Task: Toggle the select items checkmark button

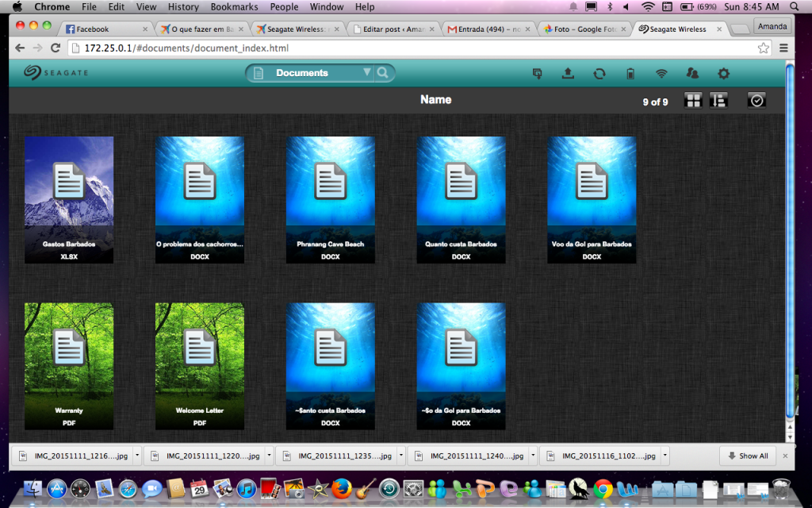Action: click(756, 101)
